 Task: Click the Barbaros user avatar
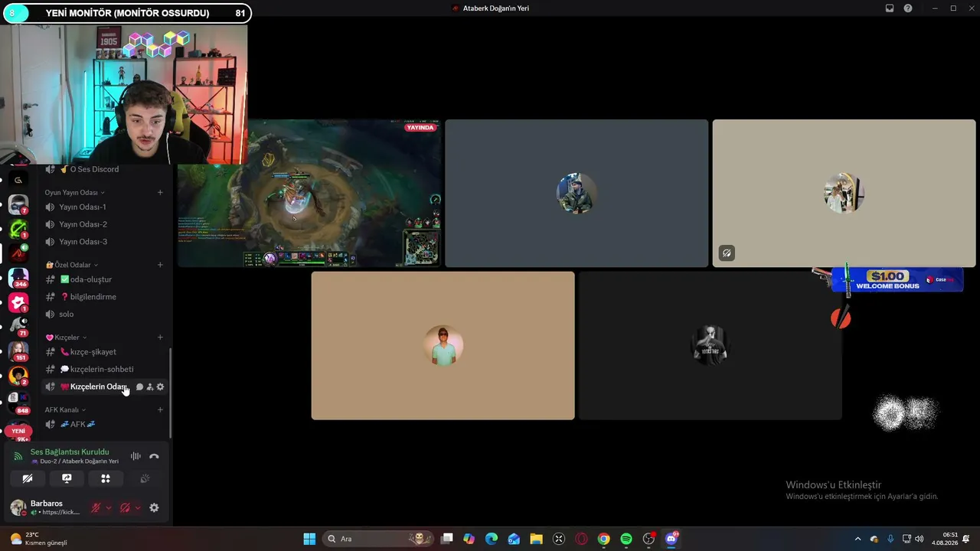18,507
